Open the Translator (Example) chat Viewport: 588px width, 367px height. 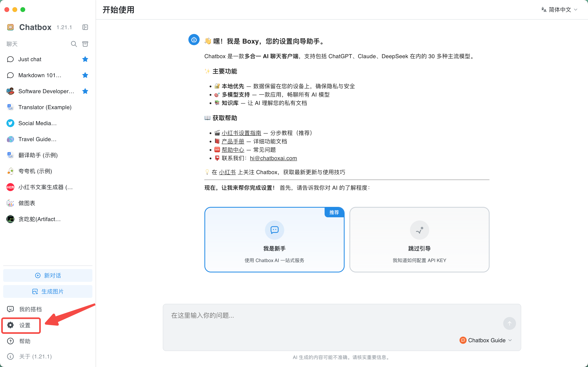[x=48, y=107]
